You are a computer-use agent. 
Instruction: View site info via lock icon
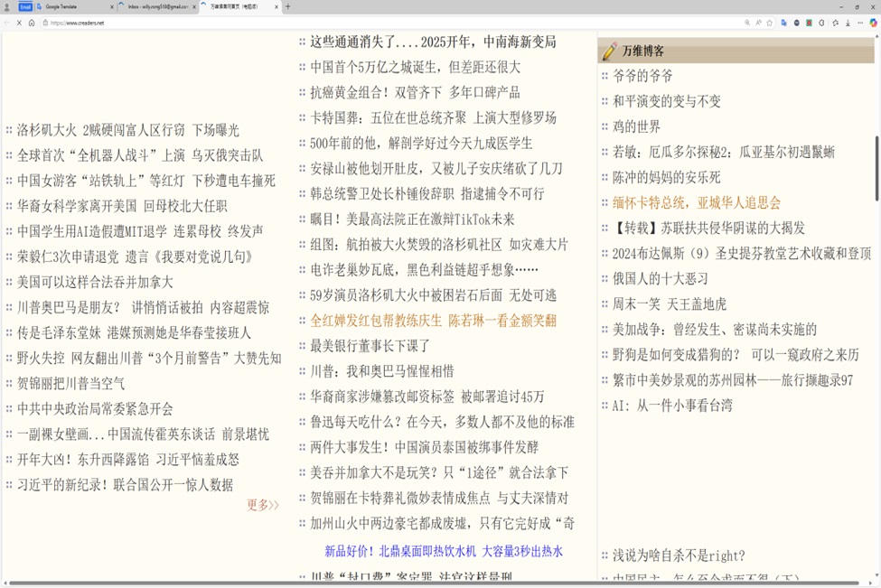45,23
